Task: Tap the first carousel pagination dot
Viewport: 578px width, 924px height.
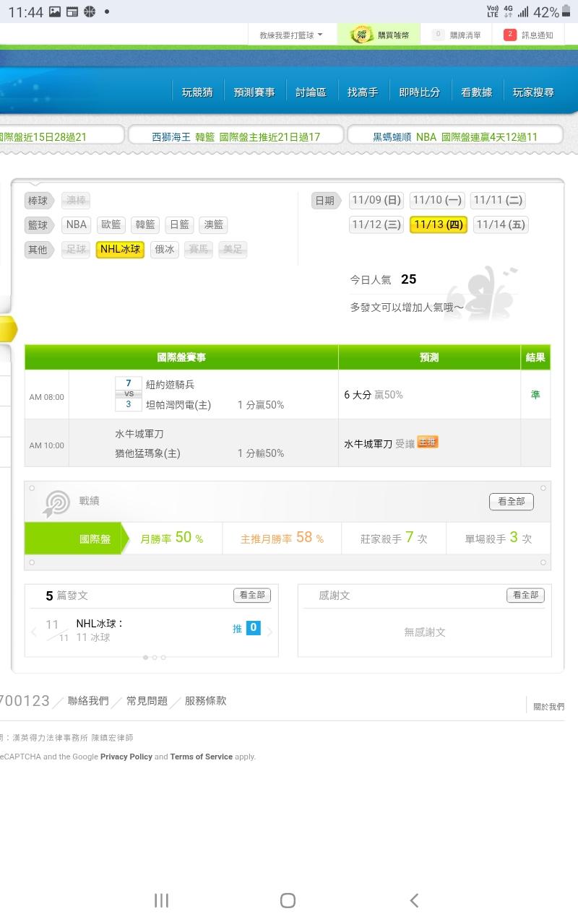Action: tap(146, 658)
